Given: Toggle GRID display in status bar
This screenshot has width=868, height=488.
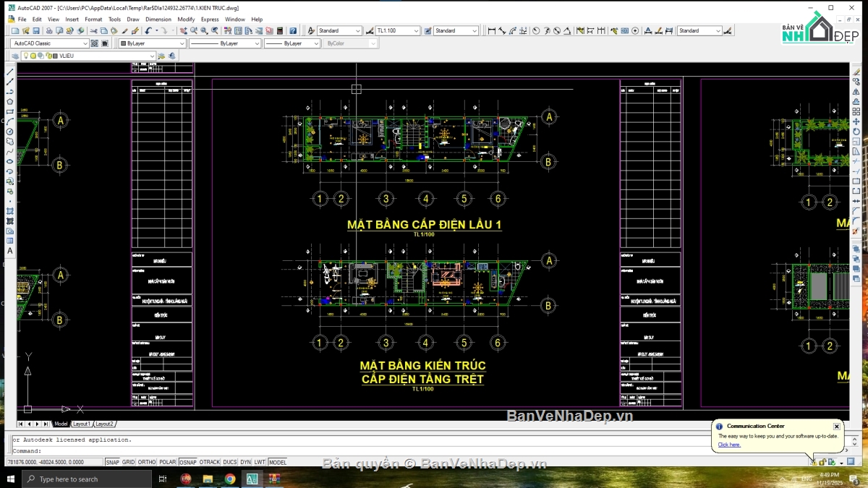Looking at the screenshot, I should point(128,462).
